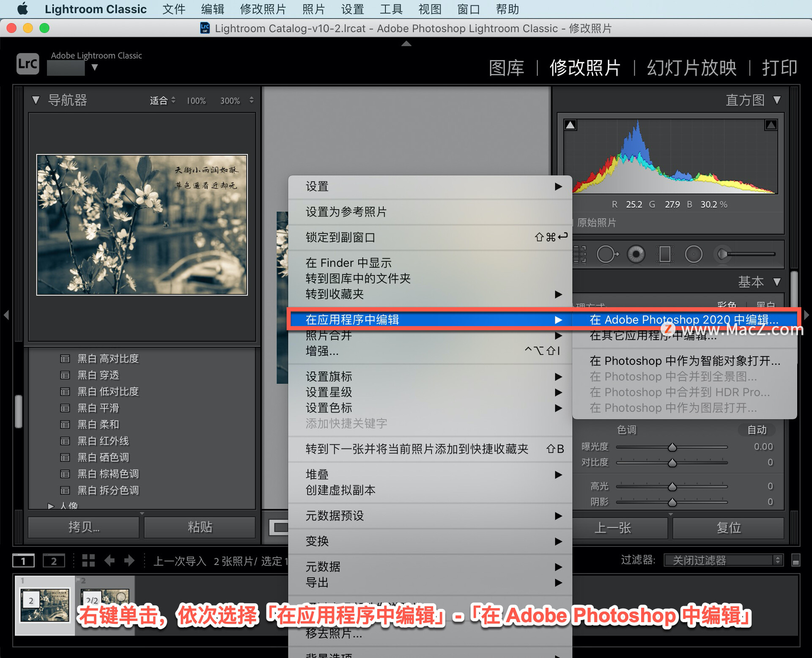Open the 修改照片 menu bar item
This screenshot has width=812, height=658.
(x=263, y=9)
